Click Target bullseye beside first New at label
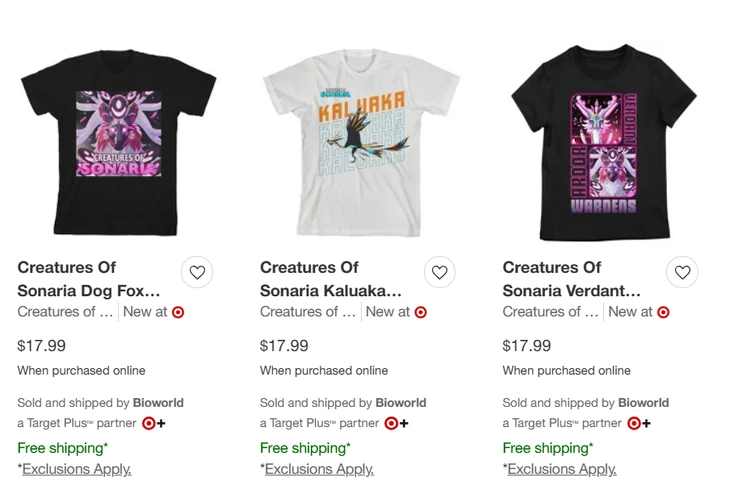Viewport: 755px width, 490px height. (178, 312)
